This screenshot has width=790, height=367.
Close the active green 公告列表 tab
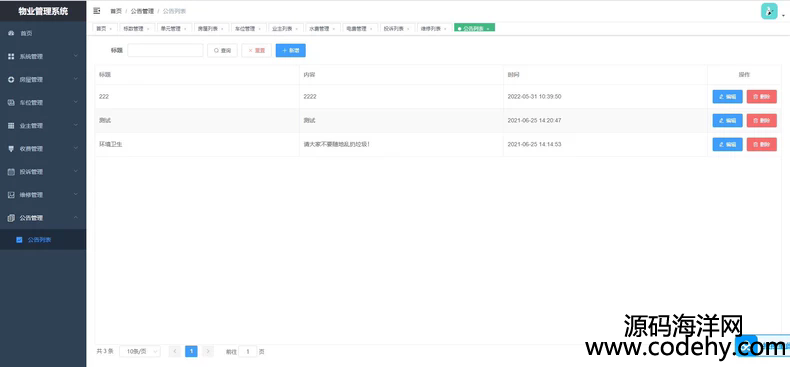(488, 29)
